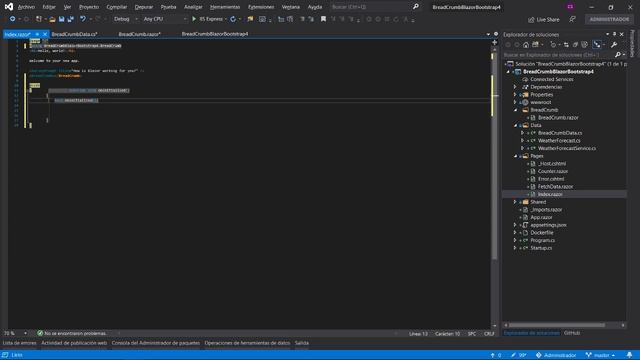This screenshot has height=360, width=640.
Task: Expand the WeatherForecast.cs node
Action: (x=522, y=141)
